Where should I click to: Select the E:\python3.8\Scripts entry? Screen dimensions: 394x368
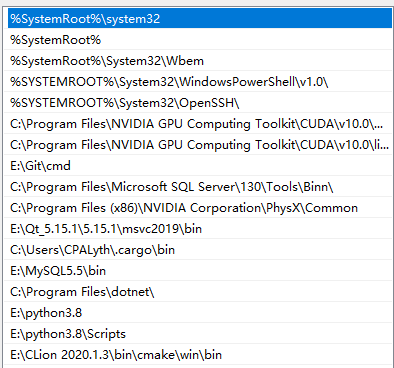pos(199,334)
